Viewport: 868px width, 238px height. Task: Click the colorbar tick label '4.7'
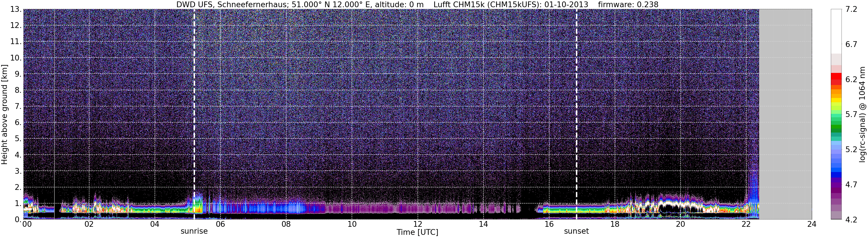851,185
